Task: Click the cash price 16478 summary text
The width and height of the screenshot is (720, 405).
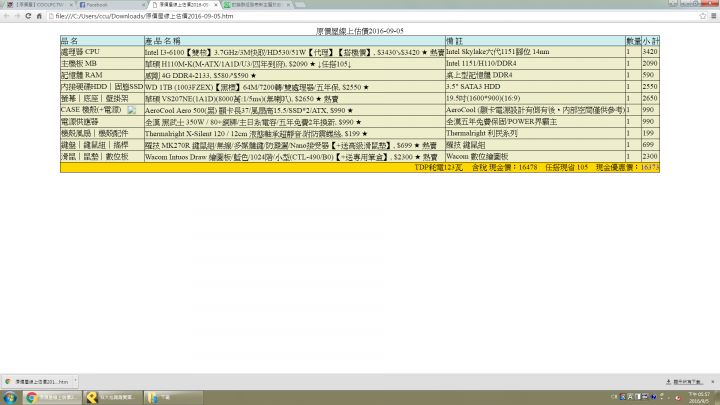Action: pyautogui.click(x=505, y=168)
